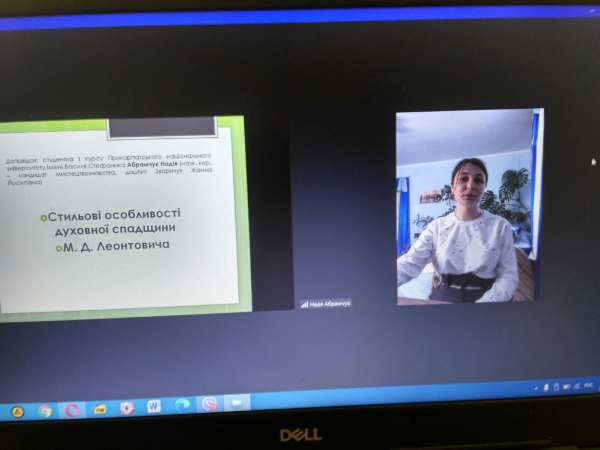Click the gray placeholder box atop slide
This screenshot has height=450, width=600.
[161, 127]
